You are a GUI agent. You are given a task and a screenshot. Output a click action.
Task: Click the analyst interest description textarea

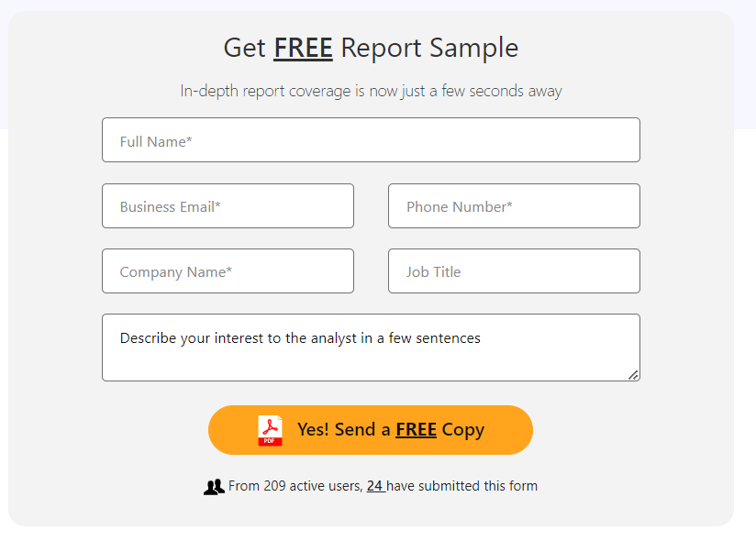click(x=371, y=348)
